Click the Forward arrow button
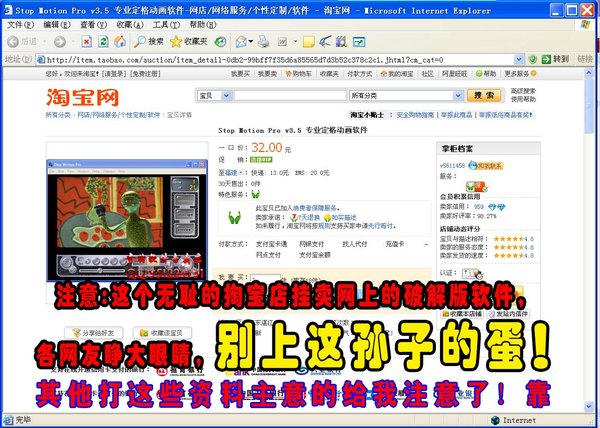This screenshot has width=600, height=428. point(59,42)
